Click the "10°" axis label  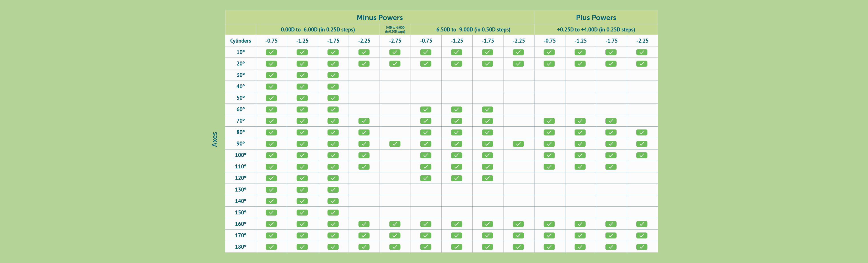(x=240, y=52)
